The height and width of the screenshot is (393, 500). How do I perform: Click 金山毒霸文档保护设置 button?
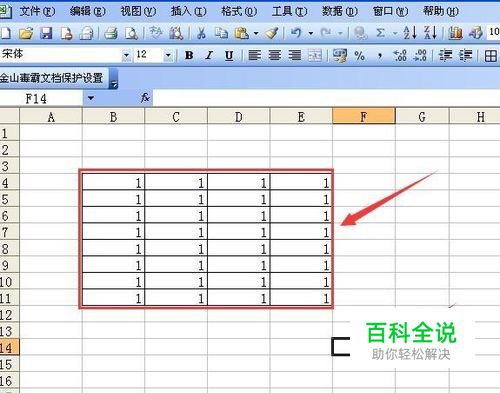pos(53,78)
